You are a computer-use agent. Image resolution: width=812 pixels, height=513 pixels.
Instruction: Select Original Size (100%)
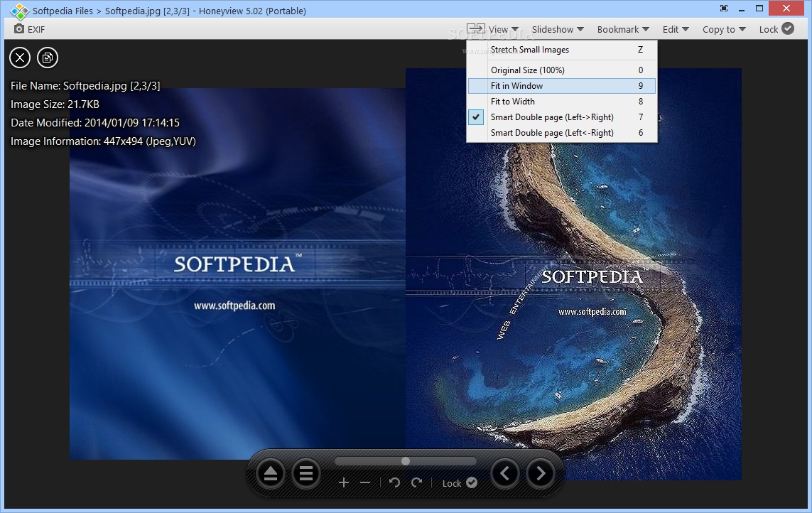(x=562, y=70)
